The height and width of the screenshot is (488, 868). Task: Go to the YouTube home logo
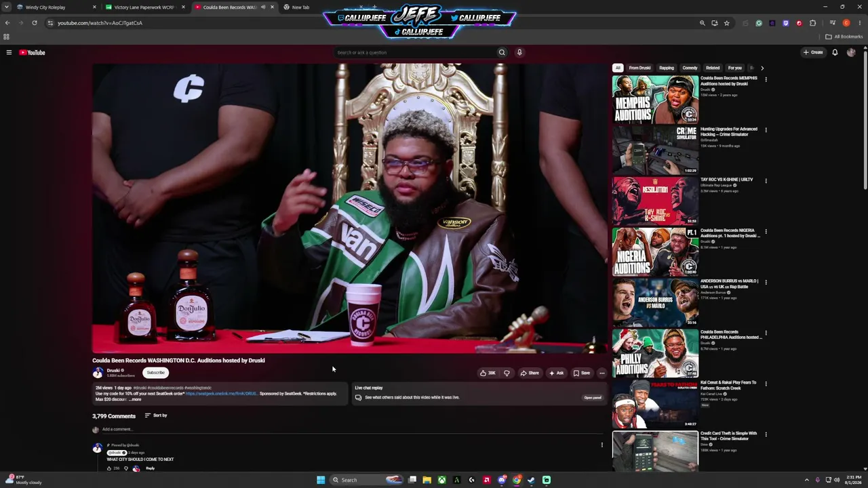32,52
